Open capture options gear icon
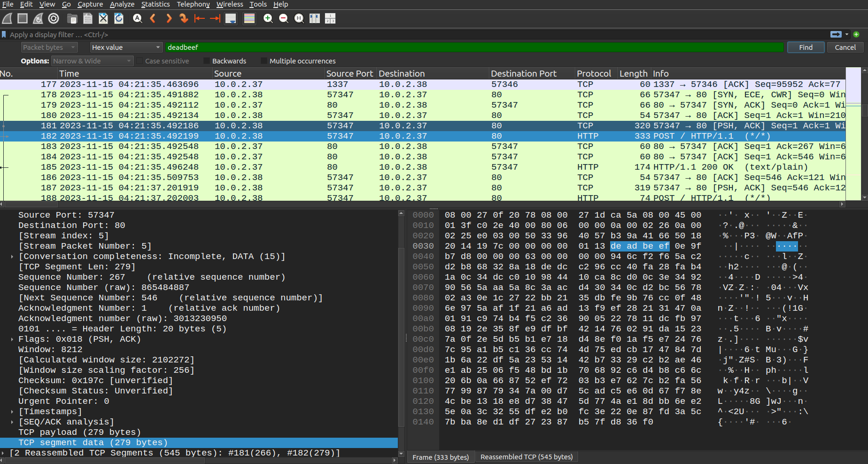 pos(54,19)
